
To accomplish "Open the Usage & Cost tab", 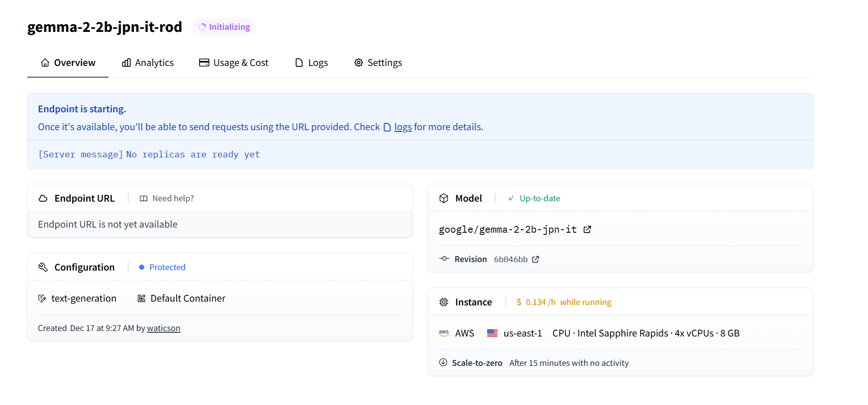I will [x=234, y=63].
